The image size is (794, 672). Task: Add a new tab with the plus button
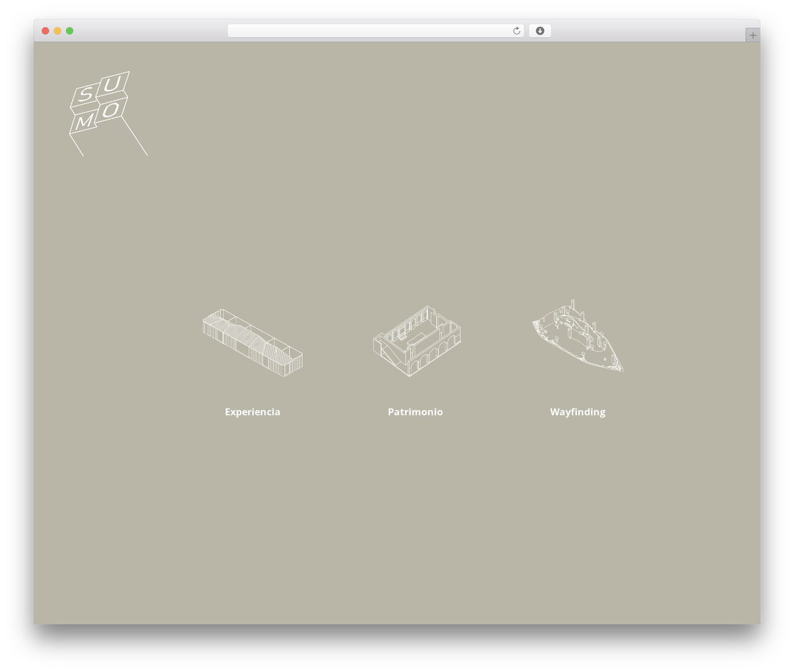click(x=752, y=35)
